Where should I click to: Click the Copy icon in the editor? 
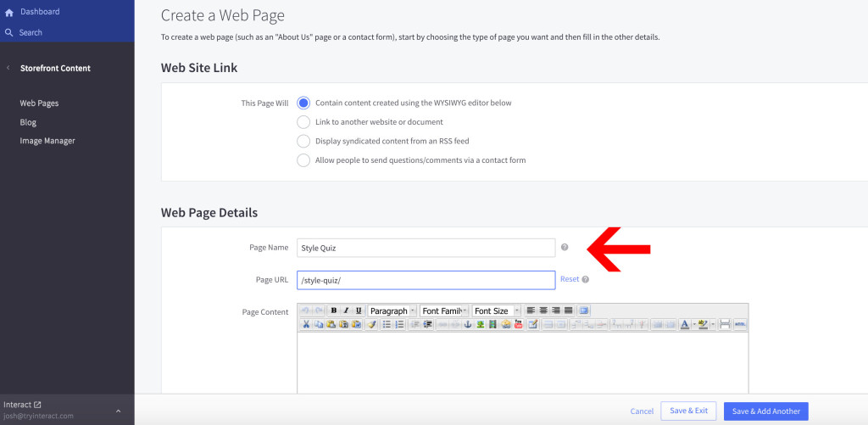(319, 325)
